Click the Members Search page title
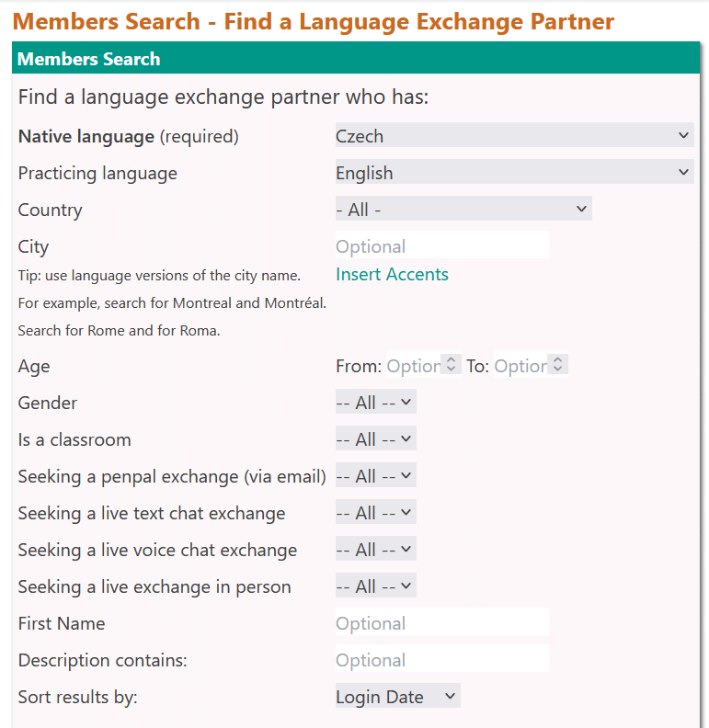The width and height of the screenshot is (709, 728). (313, 20)
